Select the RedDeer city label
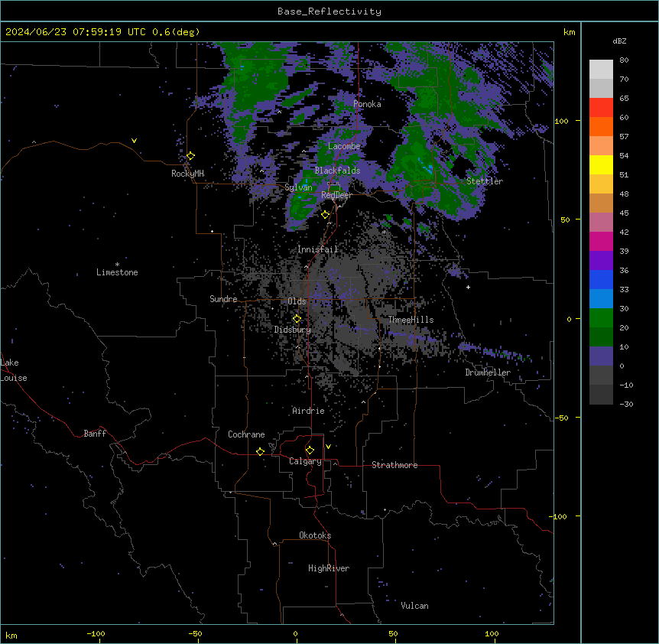 click(x=336, y=195)
